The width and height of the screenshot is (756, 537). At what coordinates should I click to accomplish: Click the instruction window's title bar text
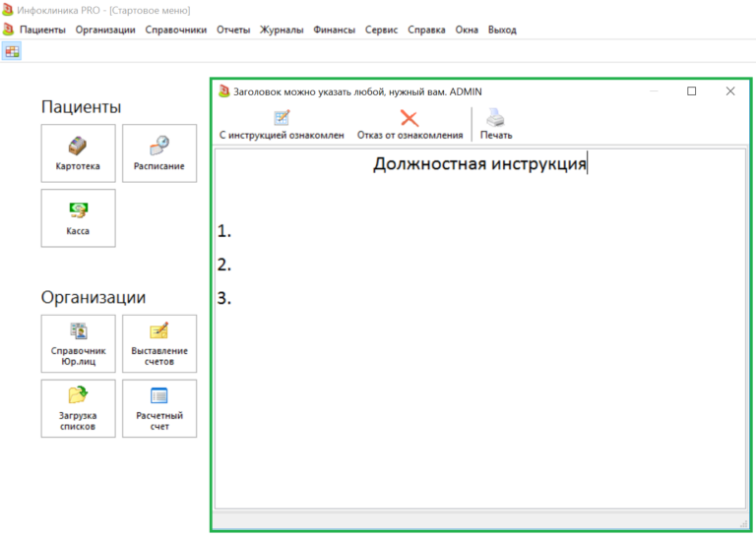click(x=357, y=91)
